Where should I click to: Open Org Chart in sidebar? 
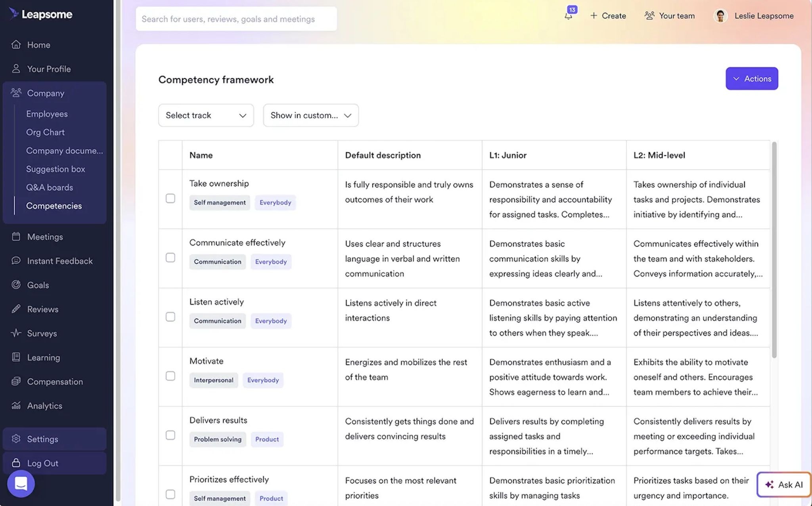tap(45, 132)
